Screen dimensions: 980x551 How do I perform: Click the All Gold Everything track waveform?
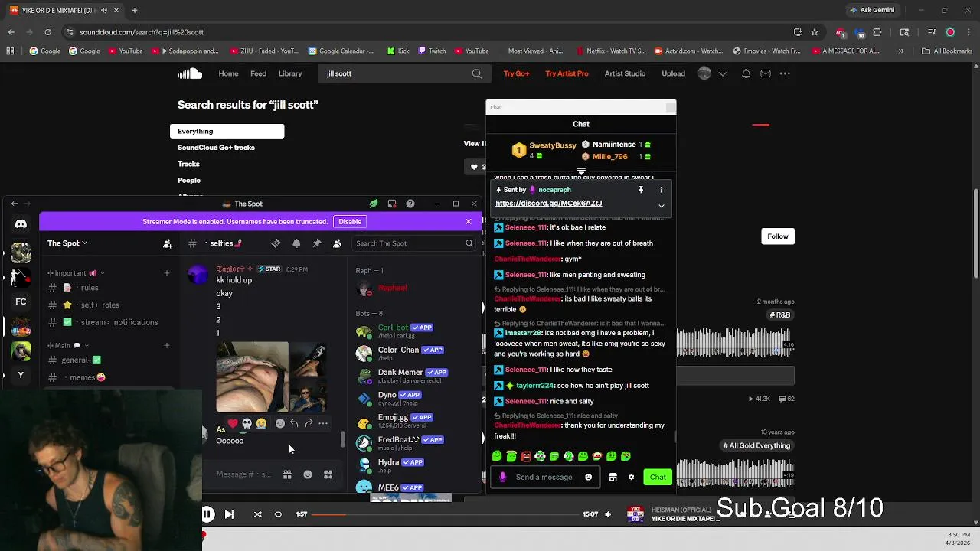click(x=735, y=473)
